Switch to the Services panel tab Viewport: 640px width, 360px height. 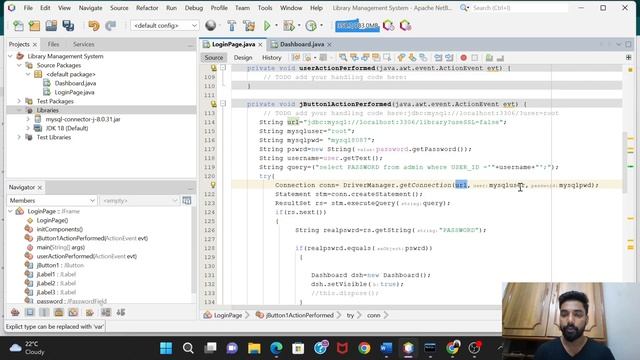[x=84, y=44]
